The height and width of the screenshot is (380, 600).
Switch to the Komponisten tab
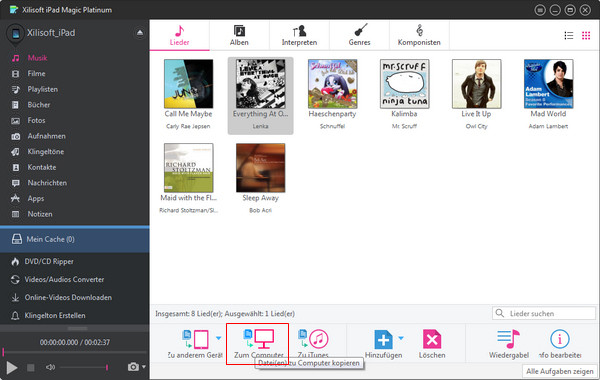point(419,36)
